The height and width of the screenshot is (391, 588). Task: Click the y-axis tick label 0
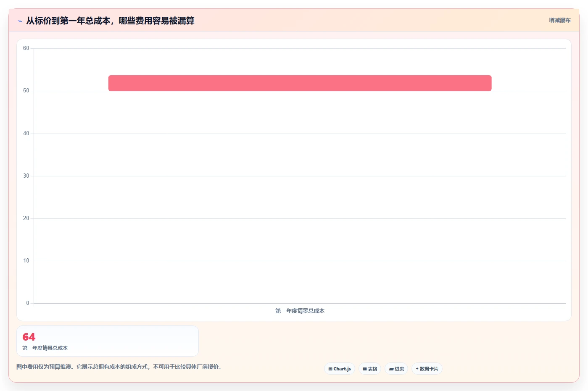tap(28, 303)
